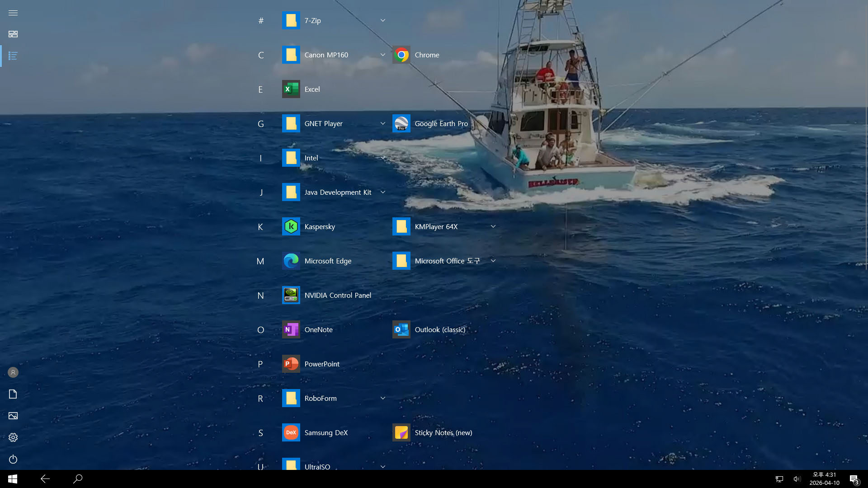Viewport: 868px width, 488px height.
Task: Expand the RoboForm folder chevron
Action: point(383,398)
